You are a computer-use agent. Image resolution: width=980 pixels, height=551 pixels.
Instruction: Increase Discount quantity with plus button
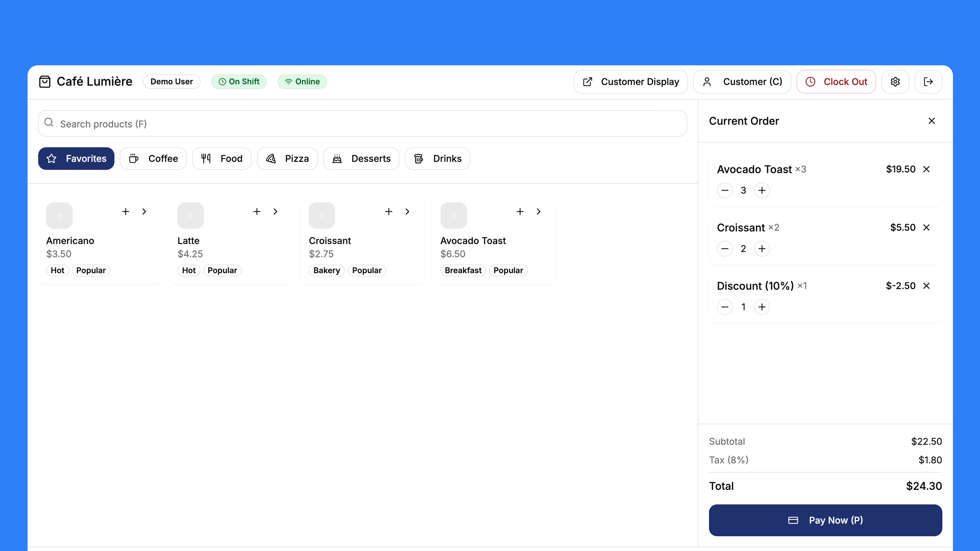762,307
